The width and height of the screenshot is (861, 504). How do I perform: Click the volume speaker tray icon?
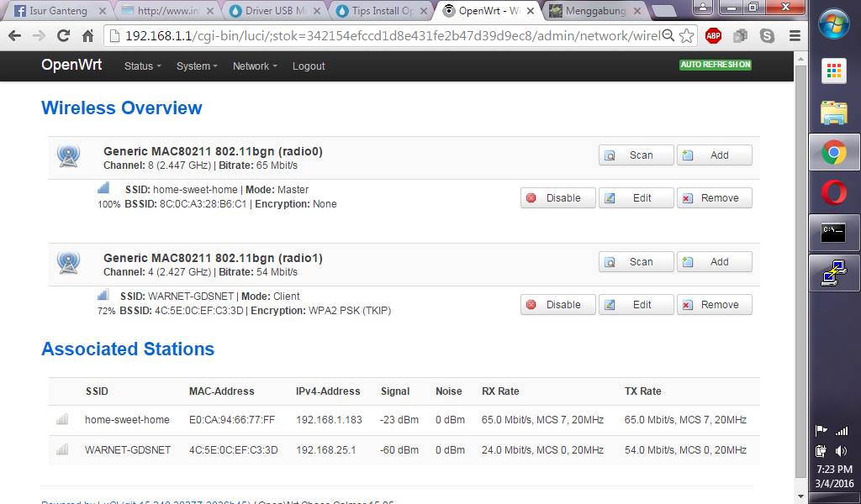tap(841, 451)
